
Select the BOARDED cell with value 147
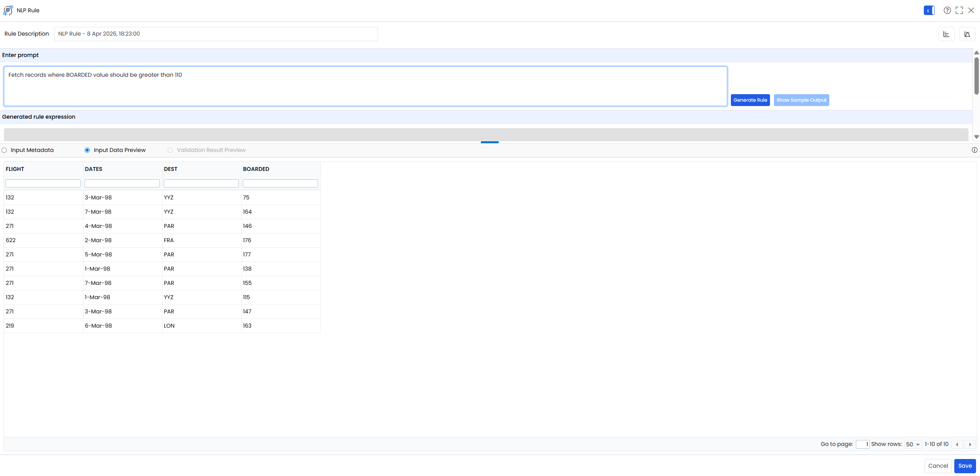pos(281,311)
